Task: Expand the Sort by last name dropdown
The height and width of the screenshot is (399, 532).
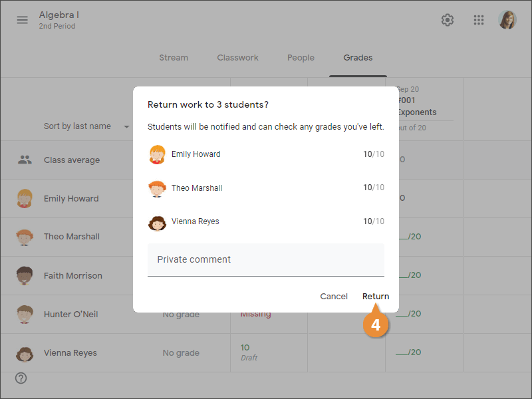Action: point(126,126)
